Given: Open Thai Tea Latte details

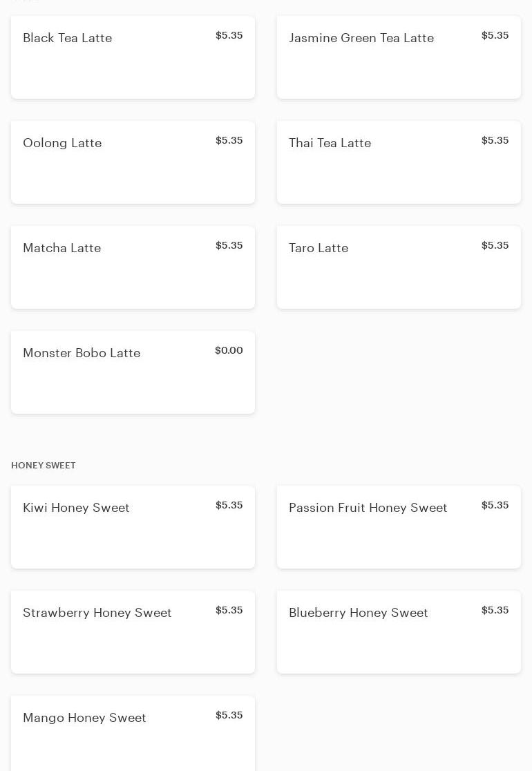Looking at the screenshot, I should tap(399, 162).
